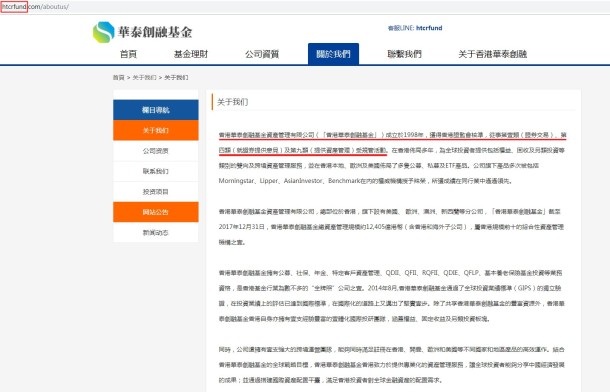
Task: Open the 基金理財 navigation tab
Action: 191,54
